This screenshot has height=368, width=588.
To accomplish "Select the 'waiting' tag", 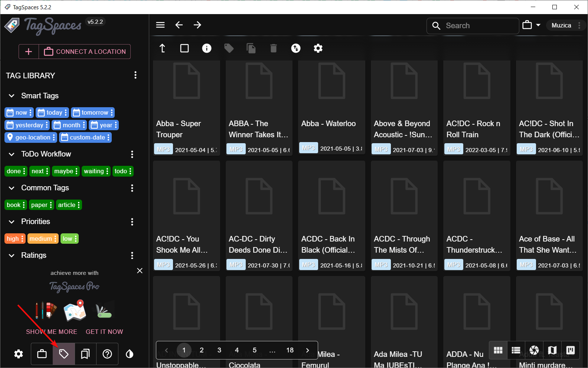I will tap(96, 171).
